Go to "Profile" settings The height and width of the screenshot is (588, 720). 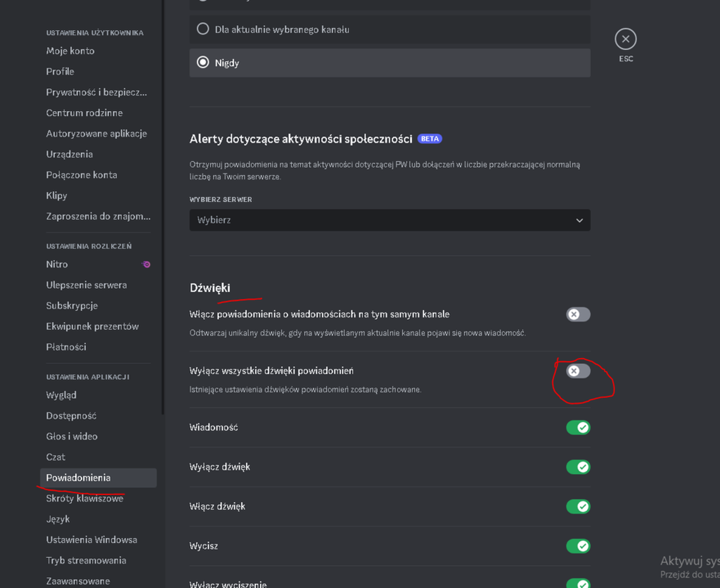pyautogui.click(x=60, y=72)
